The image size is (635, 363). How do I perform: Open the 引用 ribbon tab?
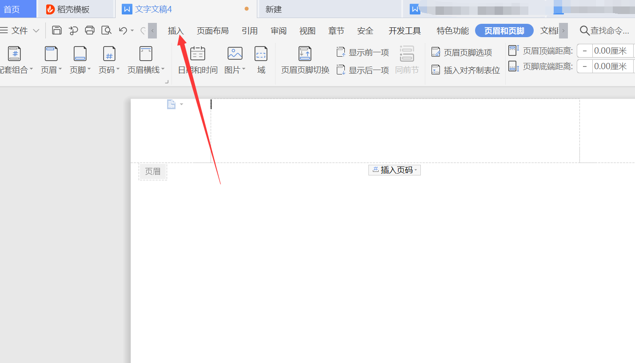coord(249,30)
